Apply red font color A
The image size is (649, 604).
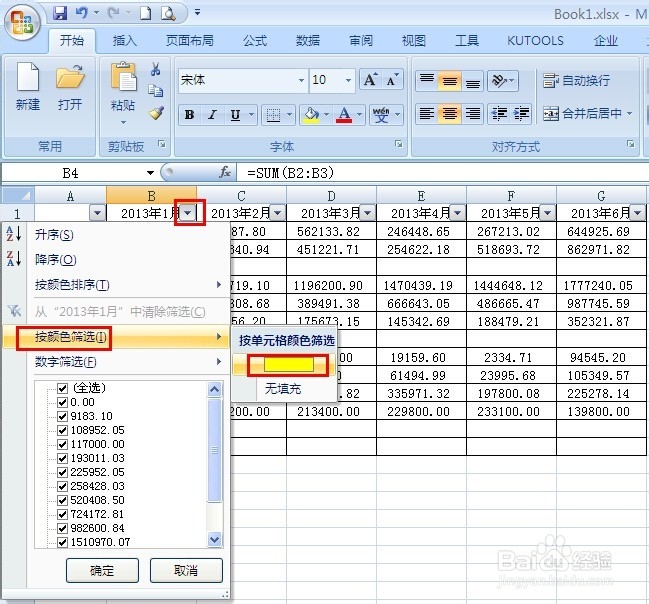pyautogui.click(x=344, y=115)
